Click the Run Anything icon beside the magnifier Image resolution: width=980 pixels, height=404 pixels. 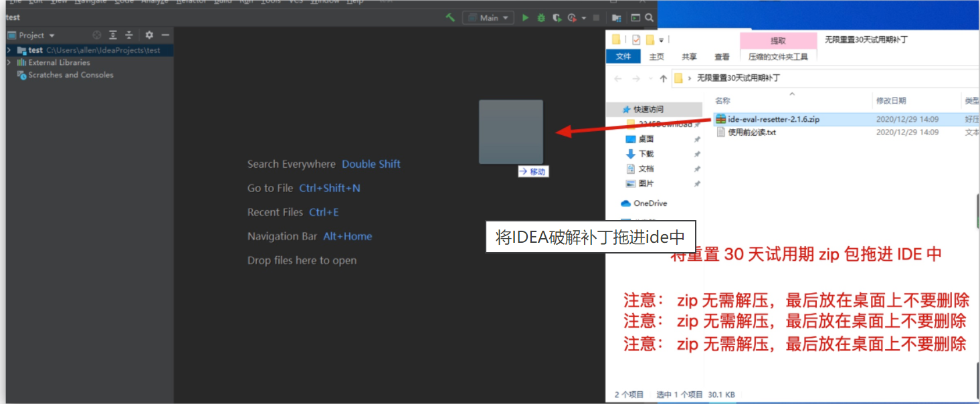coord(635,18)
